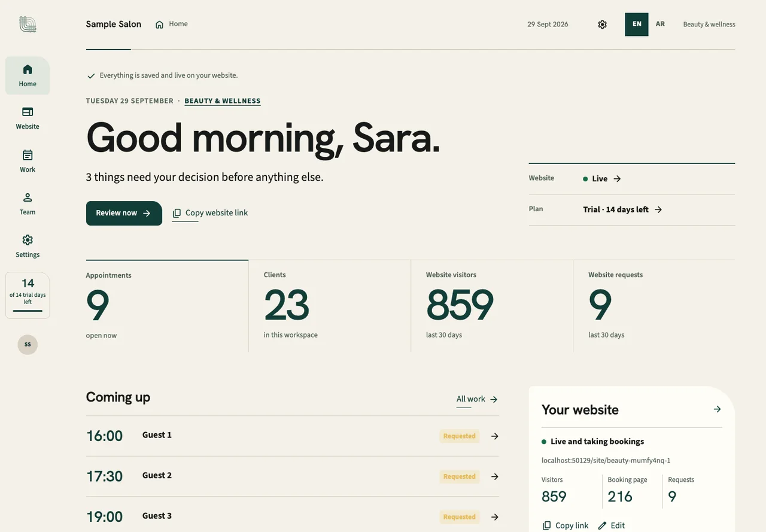Open the 17:30 Guest 2 appointment arrow
Viewport: 766px width, 532px height.
click(x=495, y=476)
